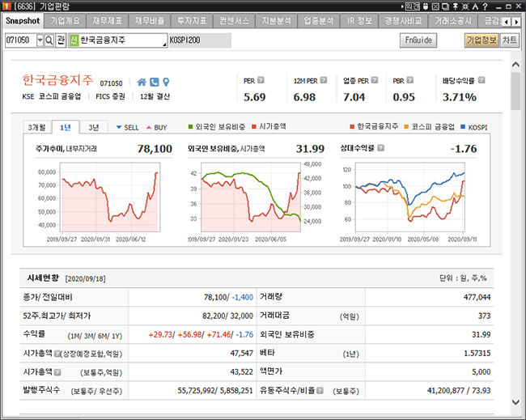
Task: Open the help question mark in title bar
Action: pos(485,6)
